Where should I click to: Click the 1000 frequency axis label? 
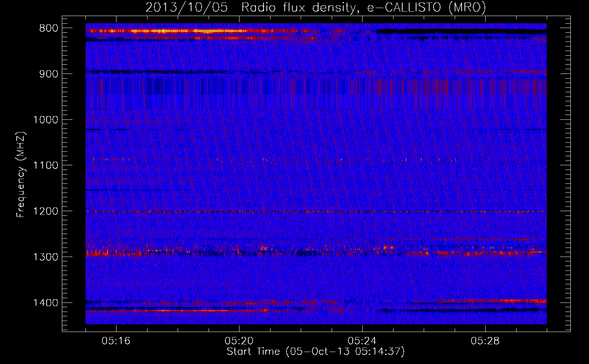[46, 120]
